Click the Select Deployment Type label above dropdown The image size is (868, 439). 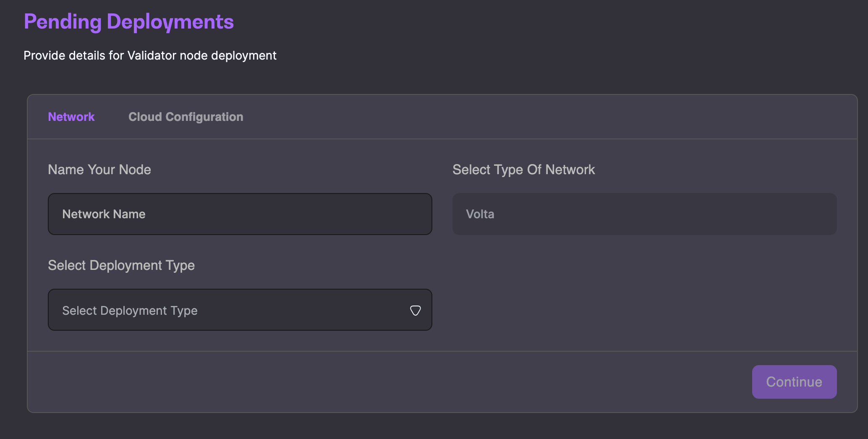[x=121, y=265]
